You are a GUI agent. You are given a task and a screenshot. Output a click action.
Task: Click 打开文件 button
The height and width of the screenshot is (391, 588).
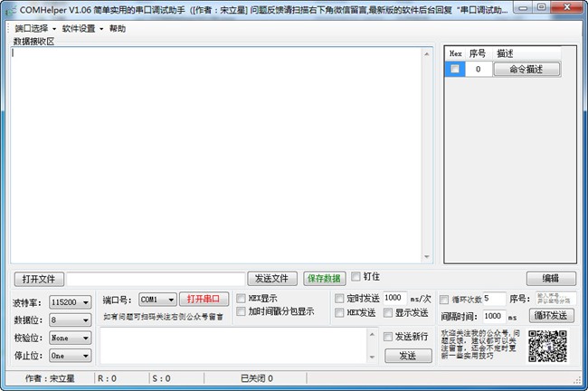(x=39, y=279)
